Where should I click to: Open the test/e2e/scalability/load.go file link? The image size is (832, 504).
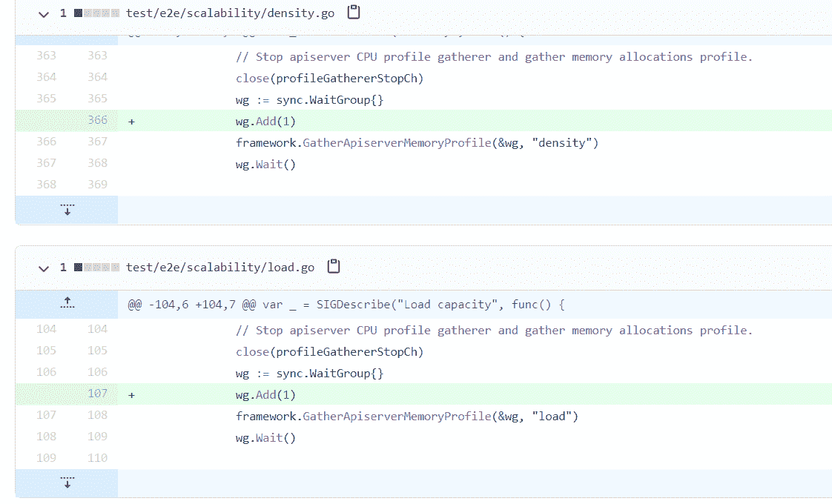pyautogui.click(x=220, y=268)
